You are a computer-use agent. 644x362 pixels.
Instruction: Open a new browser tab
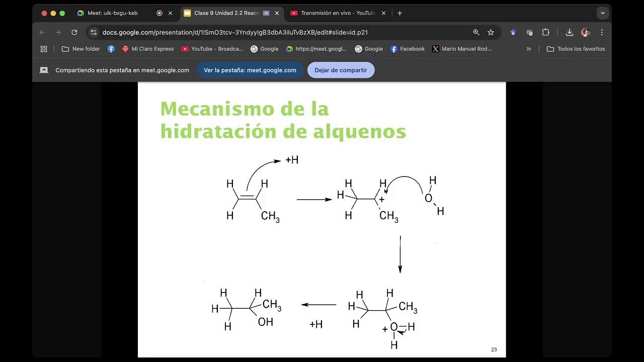click(399, 13)
